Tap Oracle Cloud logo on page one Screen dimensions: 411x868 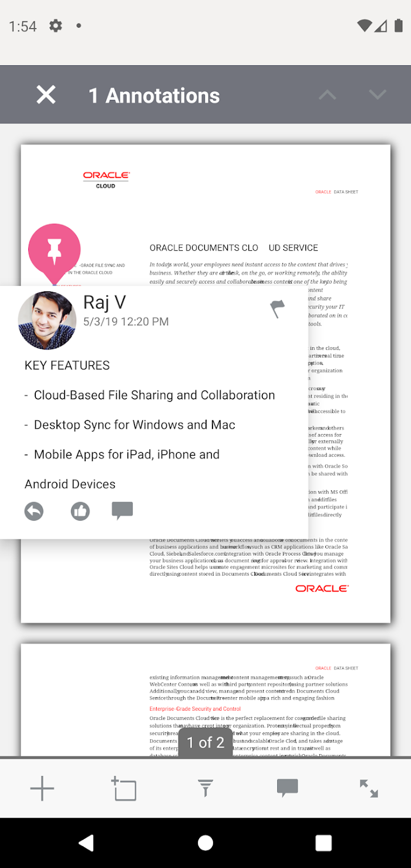click(106, 180)
